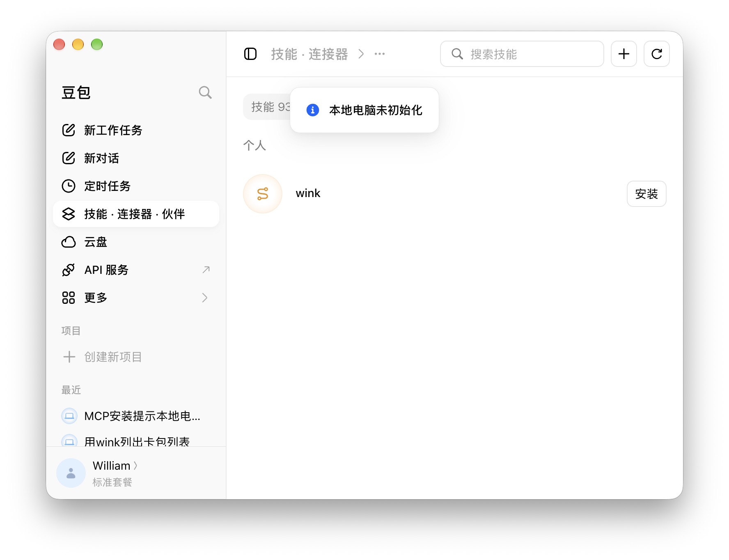
Task: Click the 个人 section heading
Action: (254, 145)
